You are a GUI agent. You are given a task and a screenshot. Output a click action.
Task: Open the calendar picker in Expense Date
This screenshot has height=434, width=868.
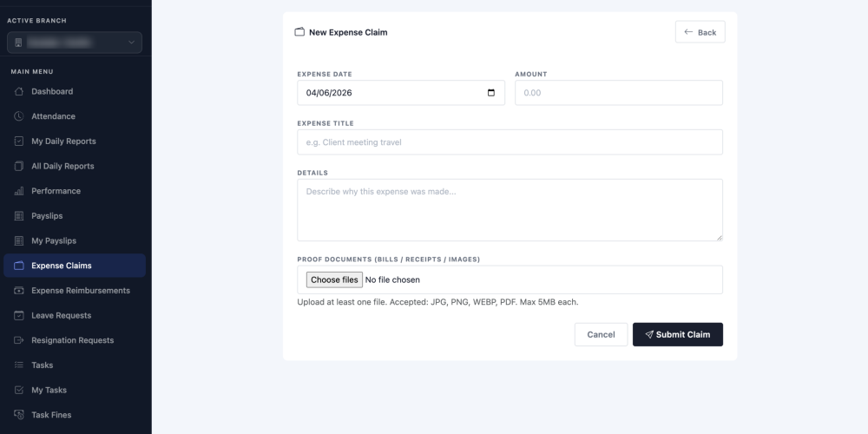pyautogui.click(x=491, y=93)
